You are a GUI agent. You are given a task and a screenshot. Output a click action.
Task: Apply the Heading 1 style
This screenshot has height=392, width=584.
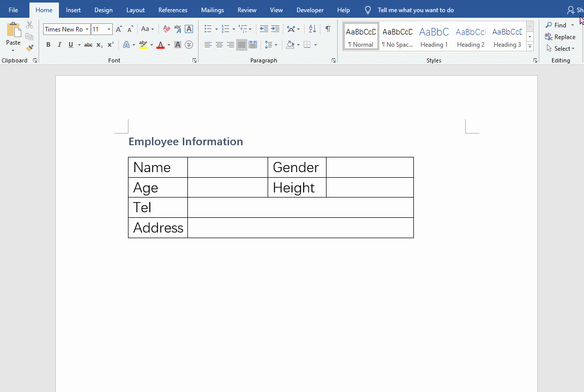pyautogui.click(x=434, y=37)
